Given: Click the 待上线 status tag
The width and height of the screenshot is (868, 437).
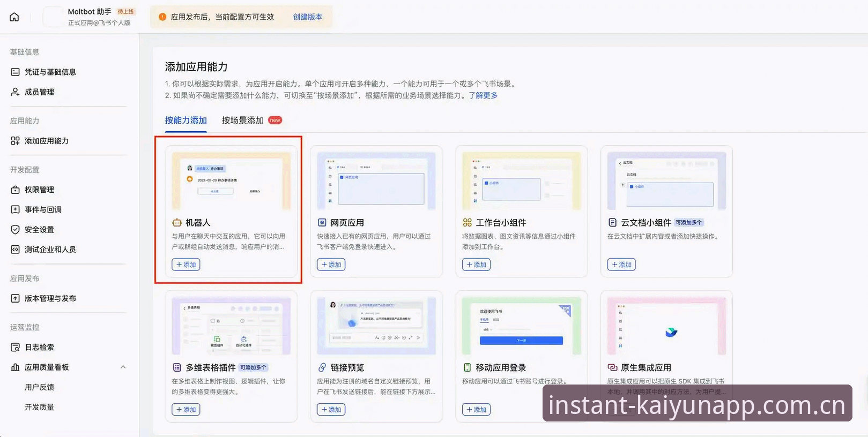Looking at the screenshot, I should pos(125,11).
